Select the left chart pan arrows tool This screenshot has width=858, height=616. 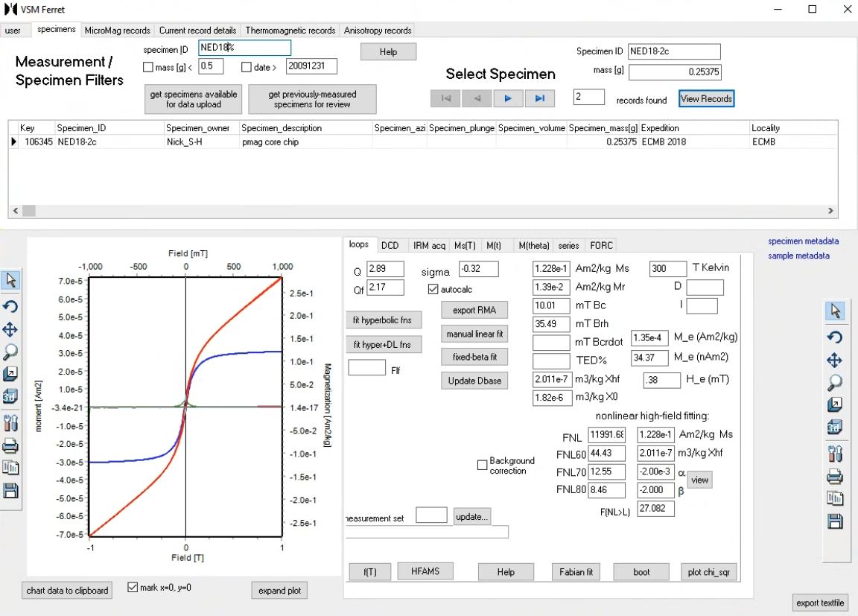[10, 329]
